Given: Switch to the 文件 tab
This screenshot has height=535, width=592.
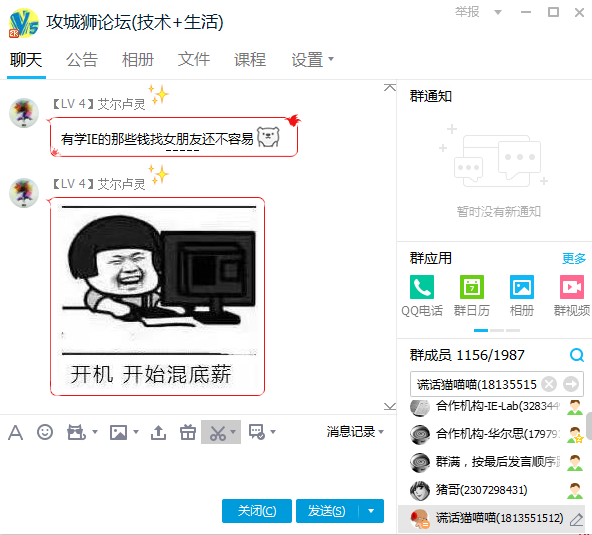Looking at the screenshot, I should tap(194, 60).
